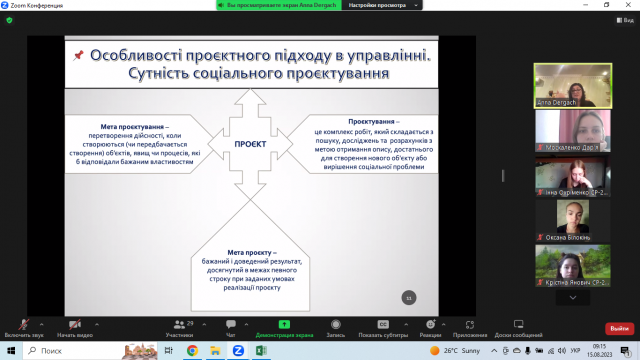
Task: Open Приложения apps panel
Action: coord(470,328)
